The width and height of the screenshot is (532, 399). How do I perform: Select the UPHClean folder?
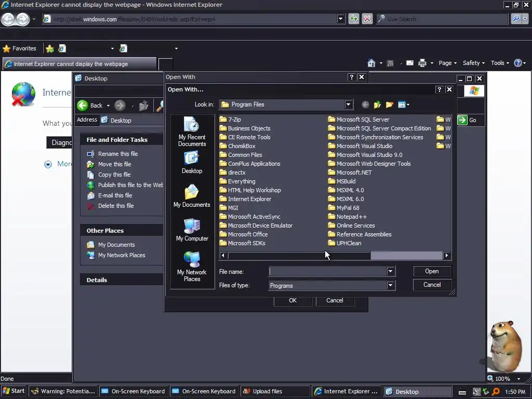point(345,243)
